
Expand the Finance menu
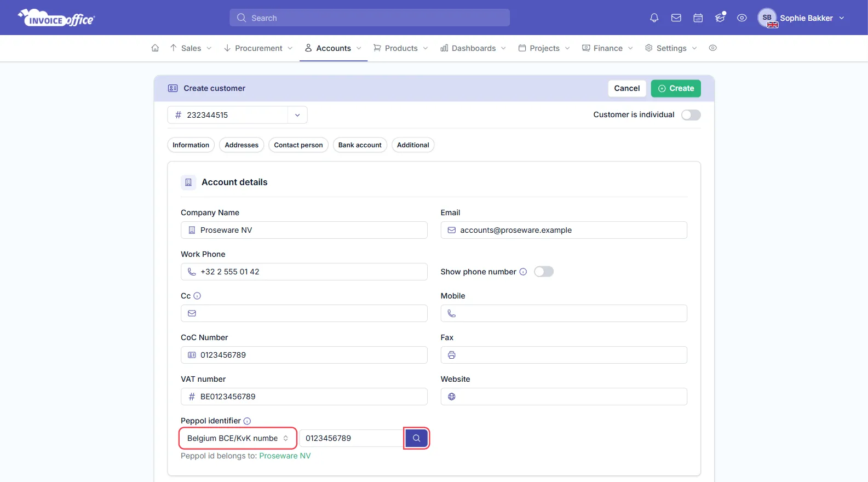[x=608, y=48]
